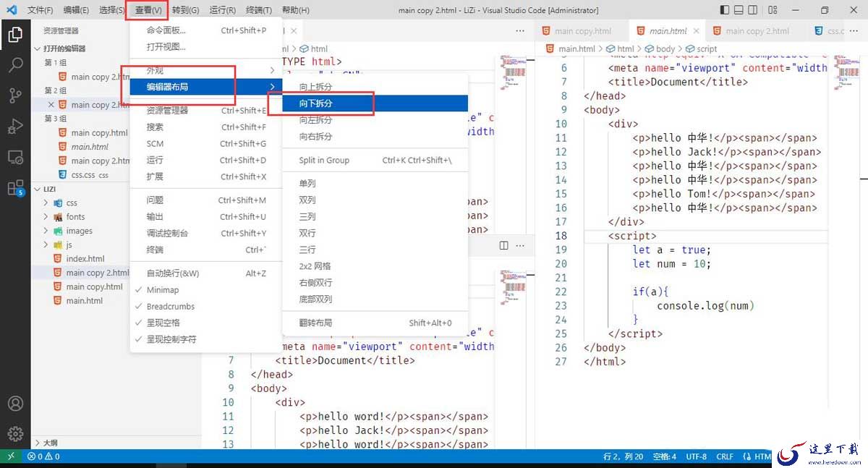Viewport: 868px width, 468px height.
Task: Close the main.html editor tab with its X
Action: [697, 31]
